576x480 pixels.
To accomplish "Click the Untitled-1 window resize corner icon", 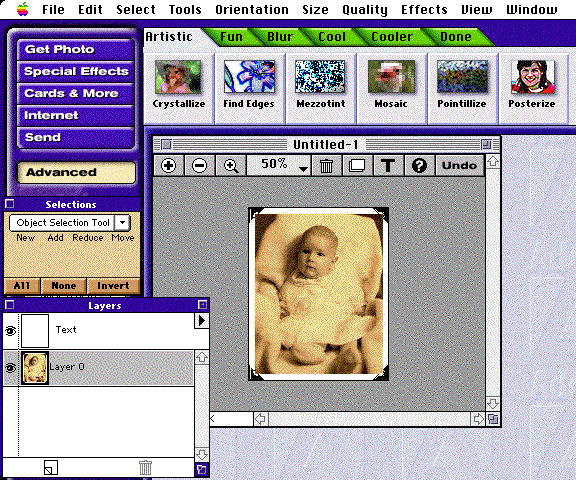I will tap(493, 419).
